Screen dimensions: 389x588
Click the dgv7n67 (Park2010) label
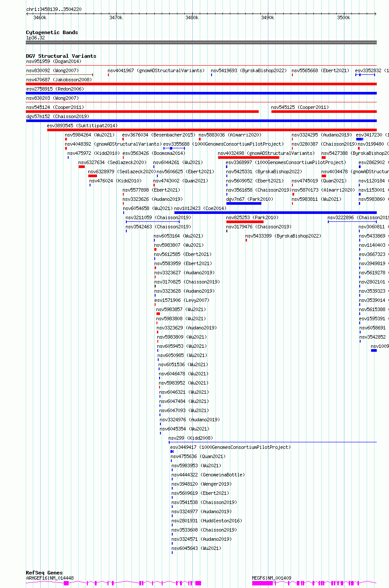click(x=250, y=199)
